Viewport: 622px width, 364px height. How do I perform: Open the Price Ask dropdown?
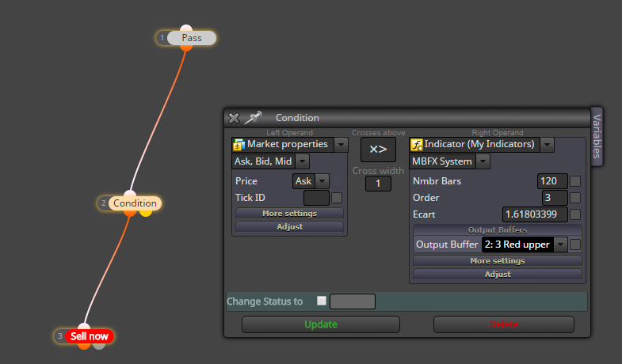[x=322, y=181]
